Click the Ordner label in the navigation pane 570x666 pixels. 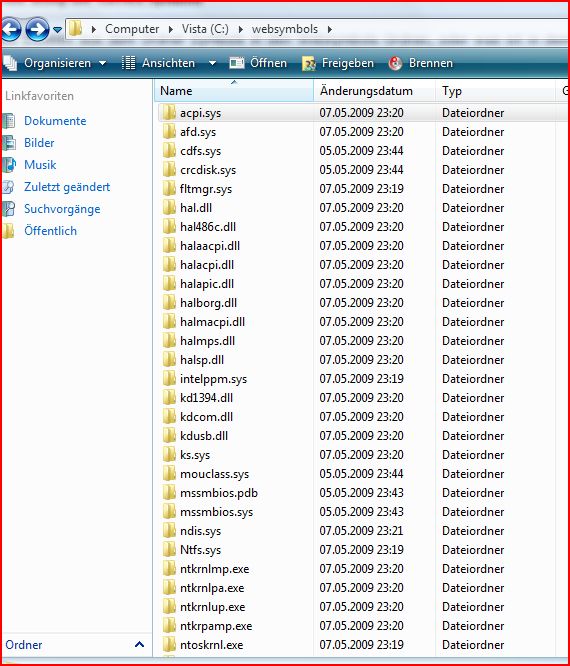click(24, 645)
